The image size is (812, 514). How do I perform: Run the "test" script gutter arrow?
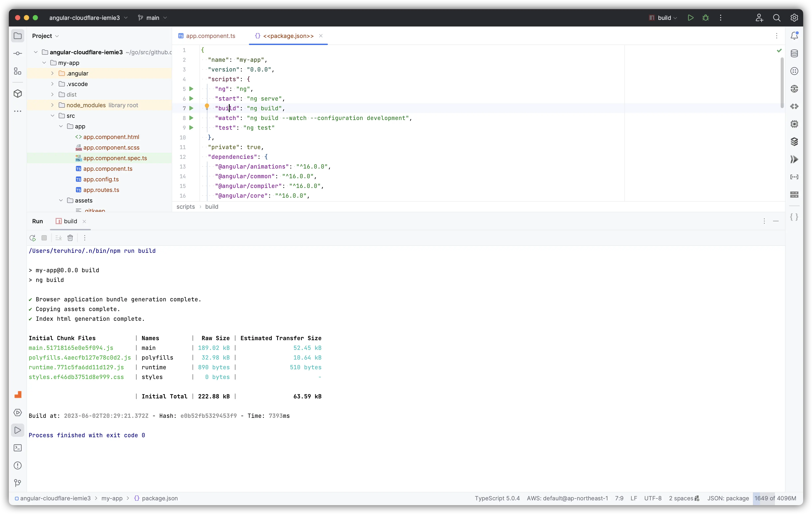click(x=191, y=128)
